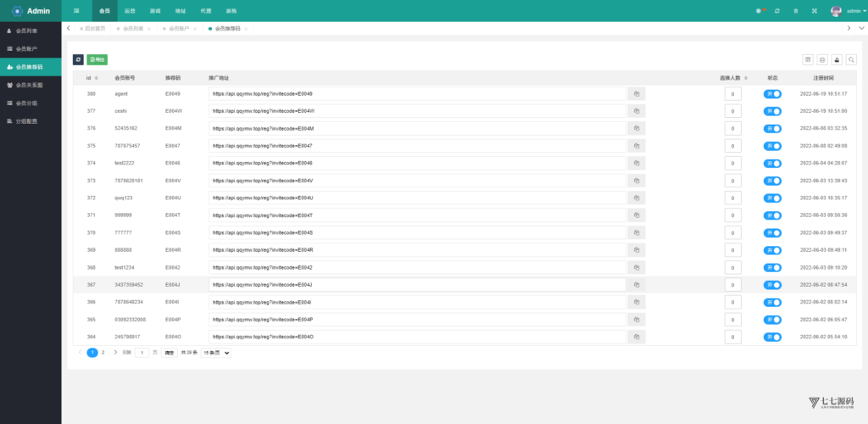Click the fullscreen icon in the top bar
This screenshot has width=868, height=424.
(x=815, y=11)
